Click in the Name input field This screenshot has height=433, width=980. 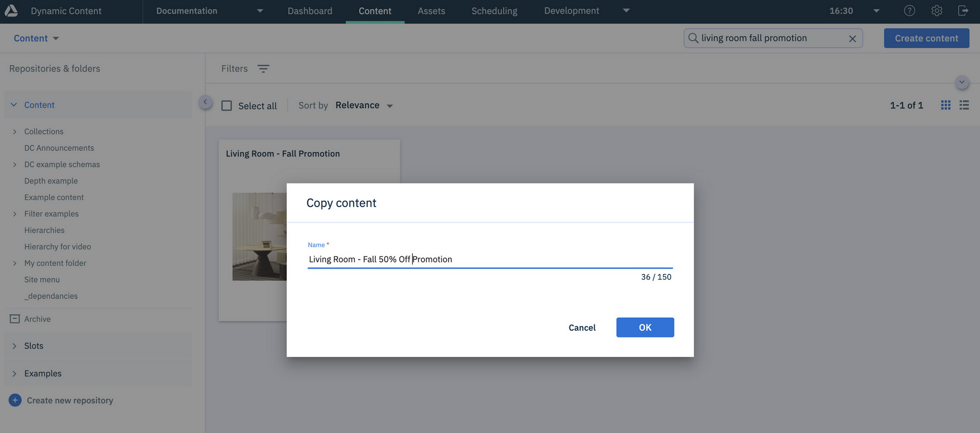click(x=490, y=259)
